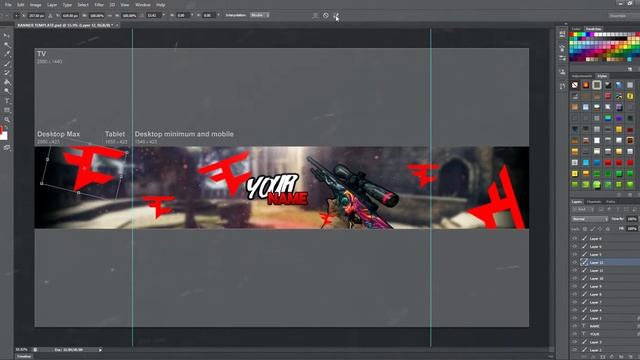The height and width of the screenshot is (360, 640).
Task: Pick the red swatch in Swatches panel
Action: pyautogui.click(x=572, y=34)
